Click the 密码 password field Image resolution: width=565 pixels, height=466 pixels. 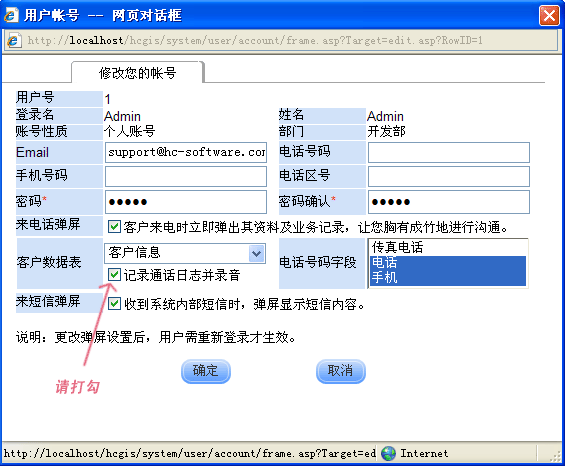(186, 202)
